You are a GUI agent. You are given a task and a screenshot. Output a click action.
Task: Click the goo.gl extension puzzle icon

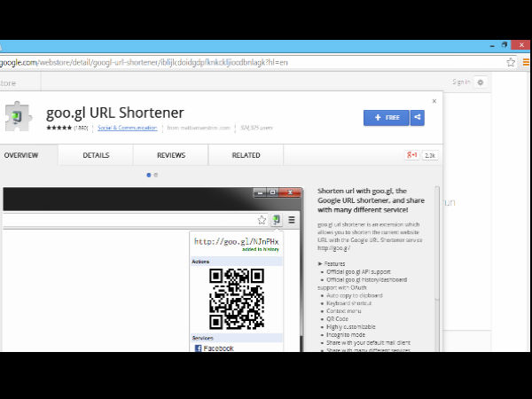20,118
